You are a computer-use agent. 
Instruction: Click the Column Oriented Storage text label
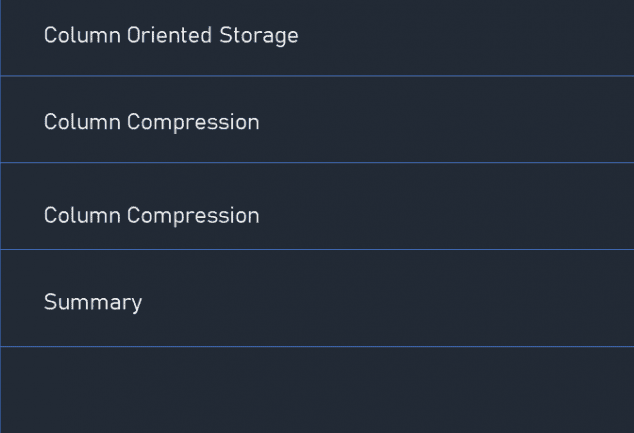point(171,36)
